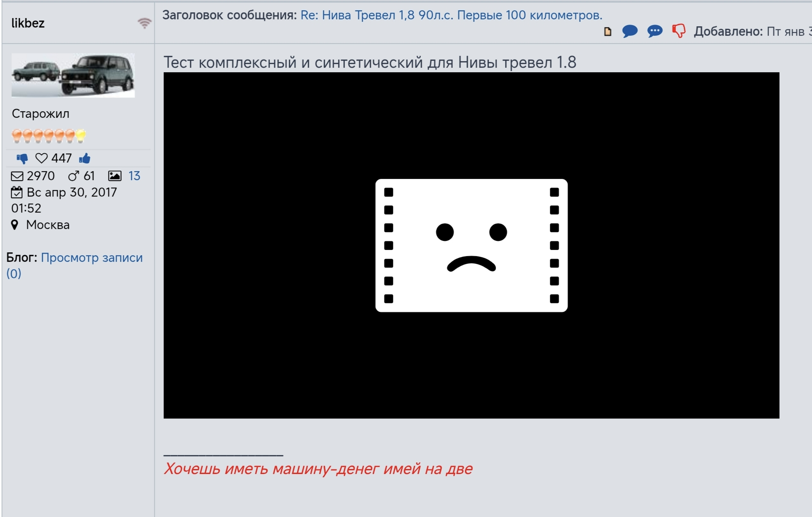Click the multi-quote bubble with dots icon
This screenshot has width=812, height=517.
(x=655, y=31)
